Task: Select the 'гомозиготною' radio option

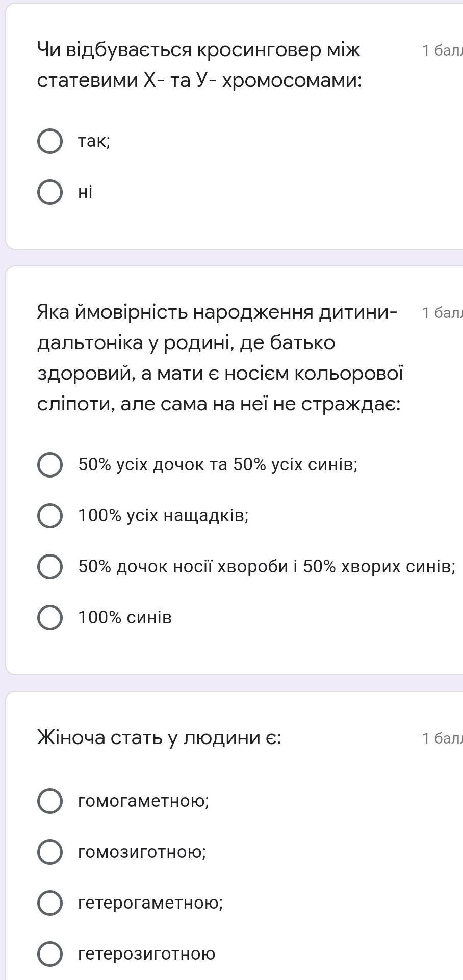Action: [x=50, y=852]
